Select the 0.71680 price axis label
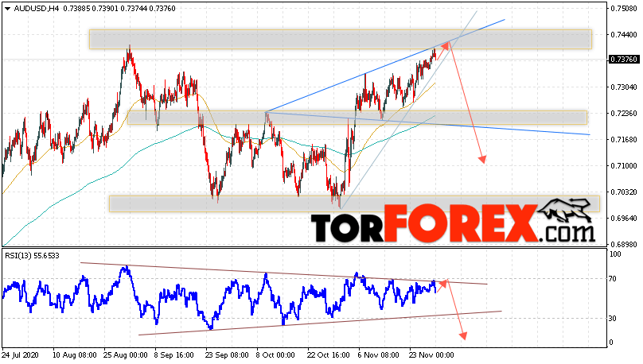The width and height of the screenshot is (643, 364). click(624, 140)
